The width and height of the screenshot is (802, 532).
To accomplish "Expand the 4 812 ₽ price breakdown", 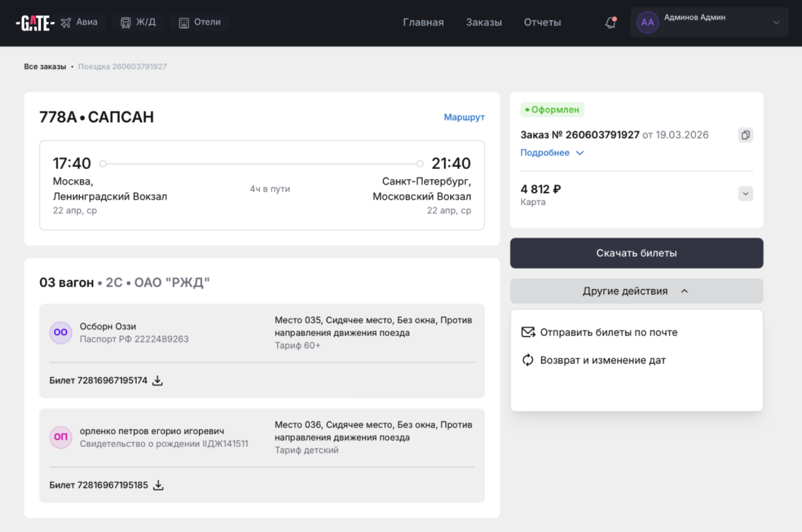I will click(745, 194).
